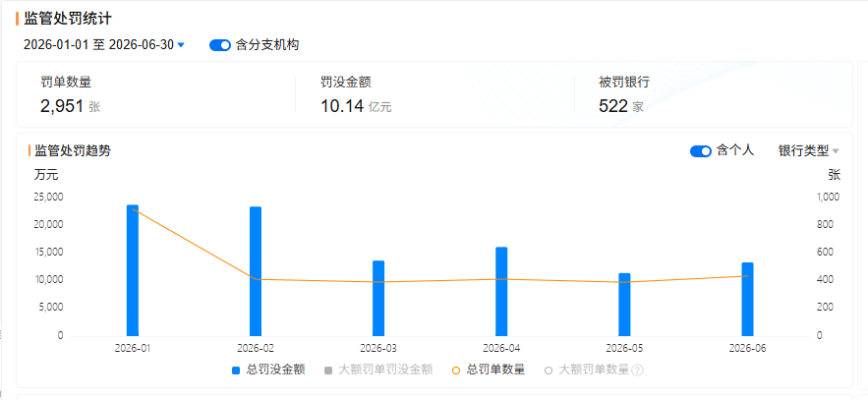Screen dimensions: 868x400
Task: Click the date range dropdown arrow icon
Action: pos(181,45)
